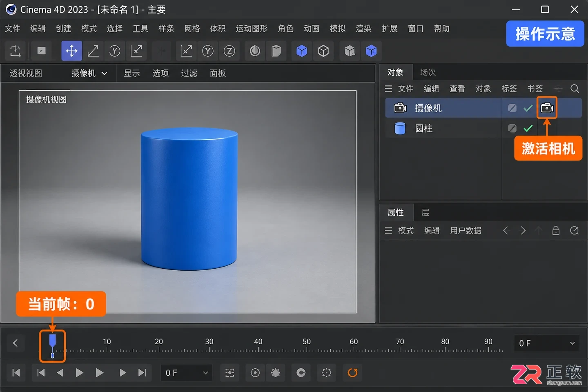Switch to the 属性 tab
The image size is (588, 392).
[x=395, y=213]
